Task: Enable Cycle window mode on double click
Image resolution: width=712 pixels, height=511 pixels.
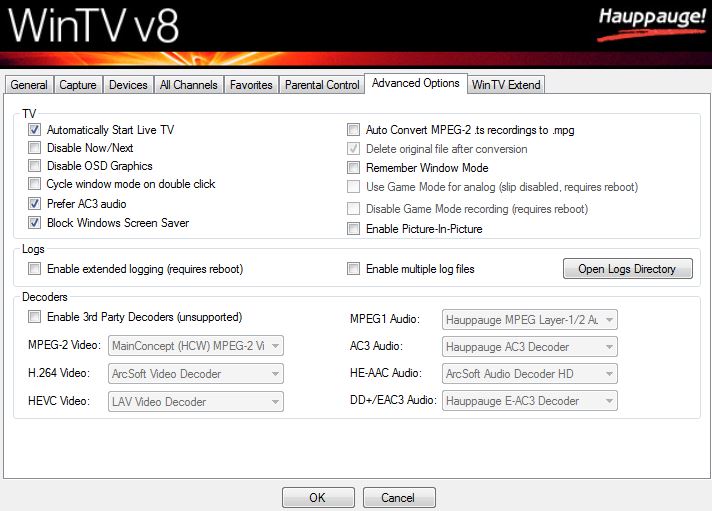Action: tap(35, 184)
